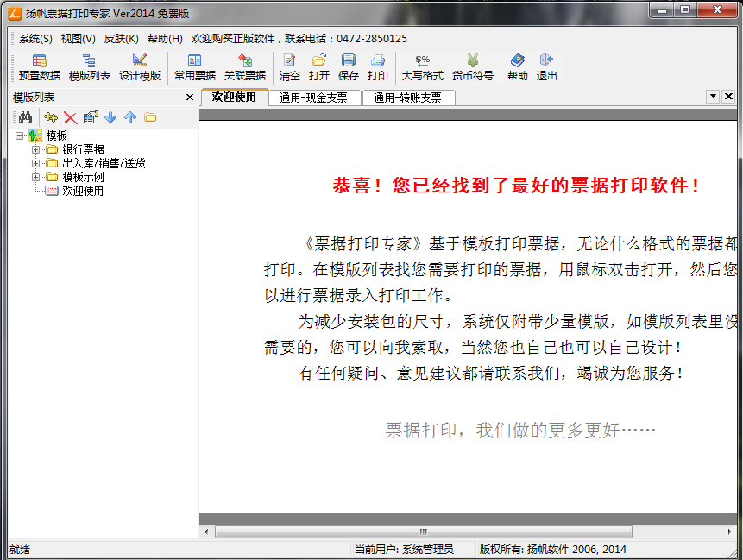Clear the form using 清空 icon
The height and width of the screenshot is (560, 743).
tap(290, 67)
